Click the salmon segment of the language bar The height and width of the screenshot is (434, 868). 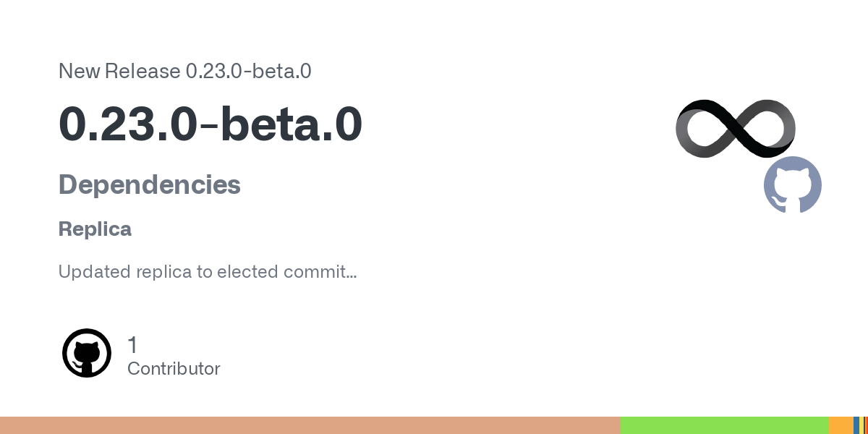(x=310, y=425)
